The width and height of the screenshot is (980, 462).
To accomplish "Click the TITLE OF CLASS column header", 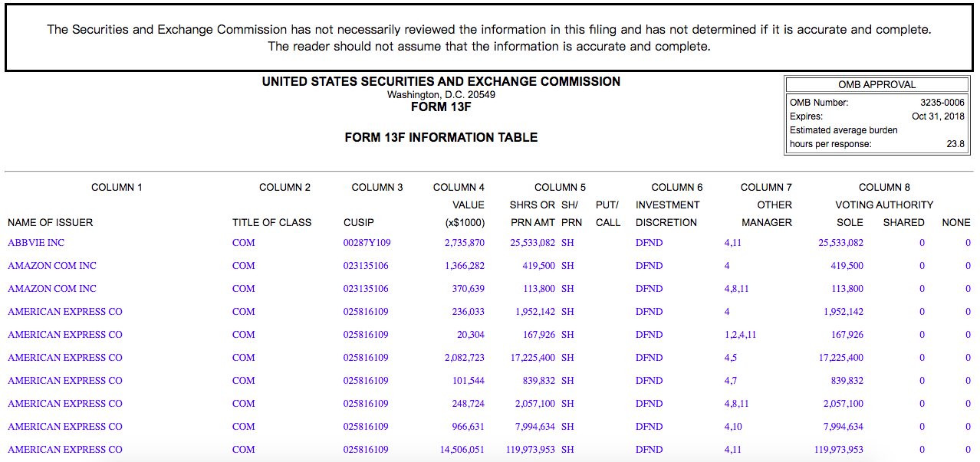I will pyautogui.click(x=271, y=223).
